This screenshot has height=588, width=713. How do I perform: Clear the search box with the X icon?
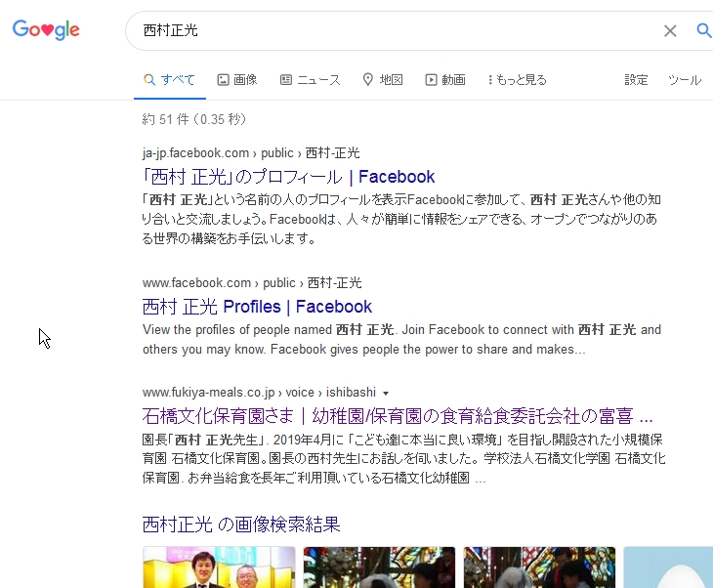[x=670, y=31]
